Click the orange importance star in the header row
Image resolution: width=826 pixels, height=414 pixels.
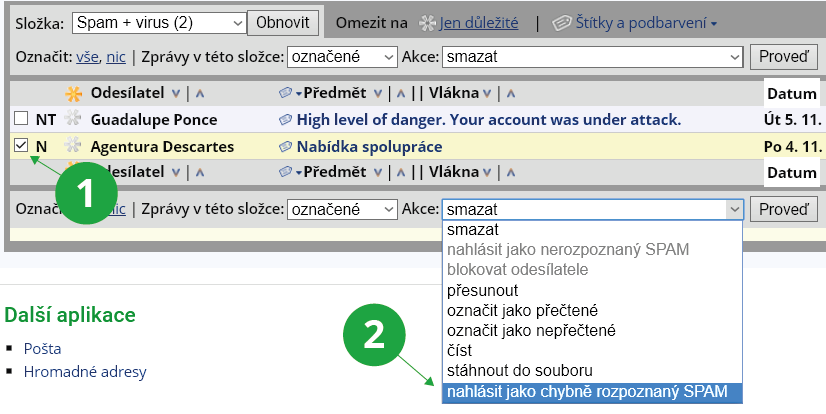click(73, 94)
